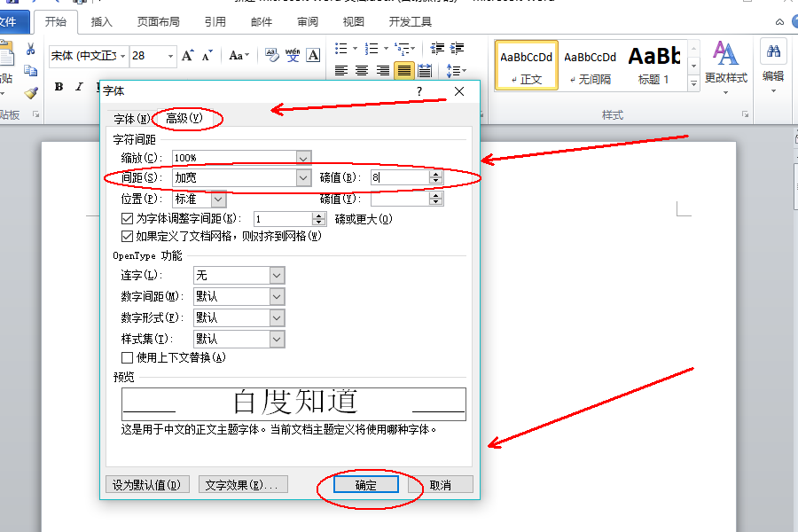Click the Multilevel list icon
Image resolution: width=798 pixels, height=532 pixels.
402,49
